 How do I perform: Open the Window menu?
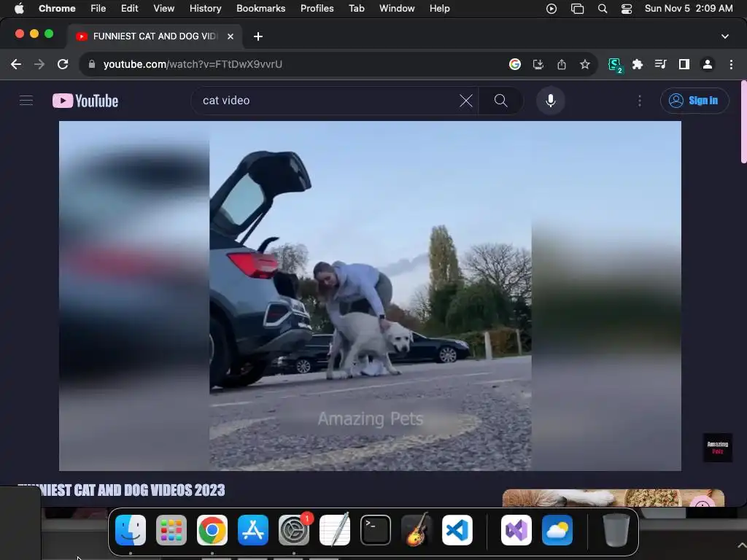[x=397, y=9]
